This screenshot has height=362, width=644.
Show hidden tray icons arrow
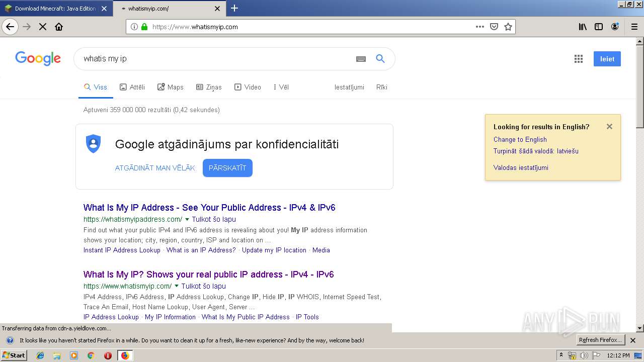(x=561, y=355)
